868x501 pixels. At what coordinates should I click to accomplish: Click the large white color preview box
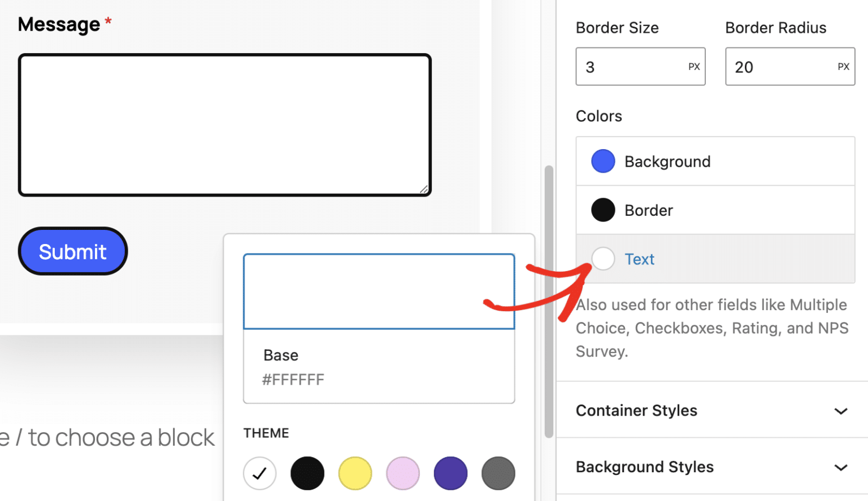[x=379, y=291]
